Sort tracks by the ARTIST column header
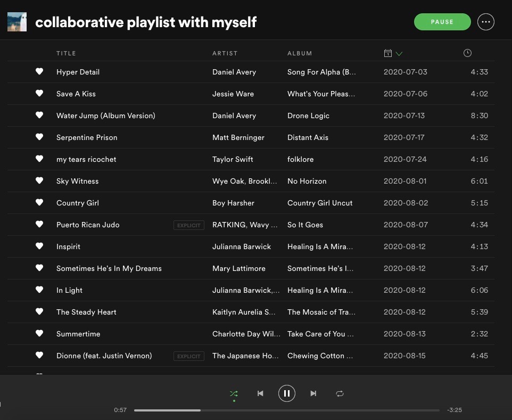The image size is (512, 420). pos(225,53)
